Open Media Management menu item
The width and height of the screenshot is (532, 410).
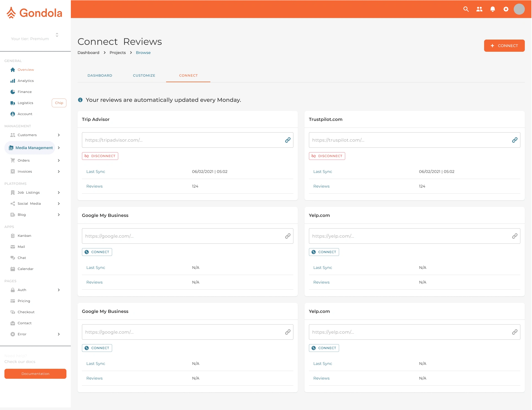tap(30, 148)
